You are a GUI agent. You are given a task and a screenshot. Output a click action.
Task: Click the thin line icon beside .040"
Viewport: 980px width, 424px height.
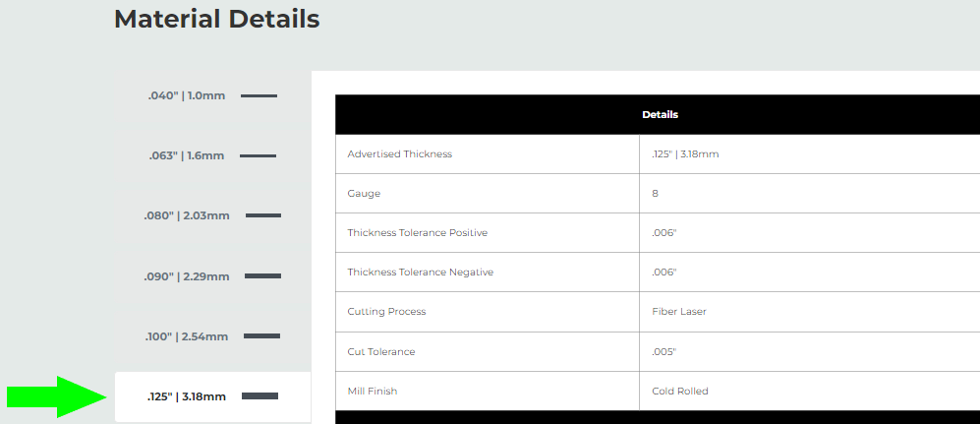point(259,95)
